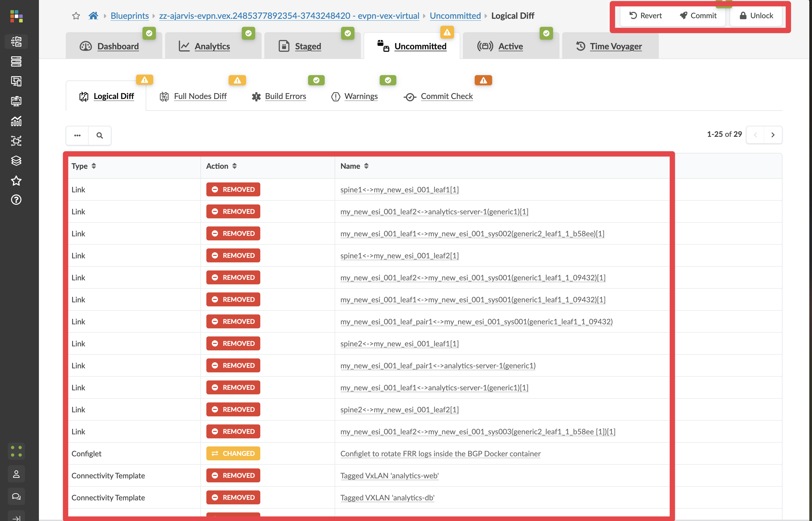
Task: Open link spine1<->my_new_esi_001_leaf1[1]
Action: 399,190
